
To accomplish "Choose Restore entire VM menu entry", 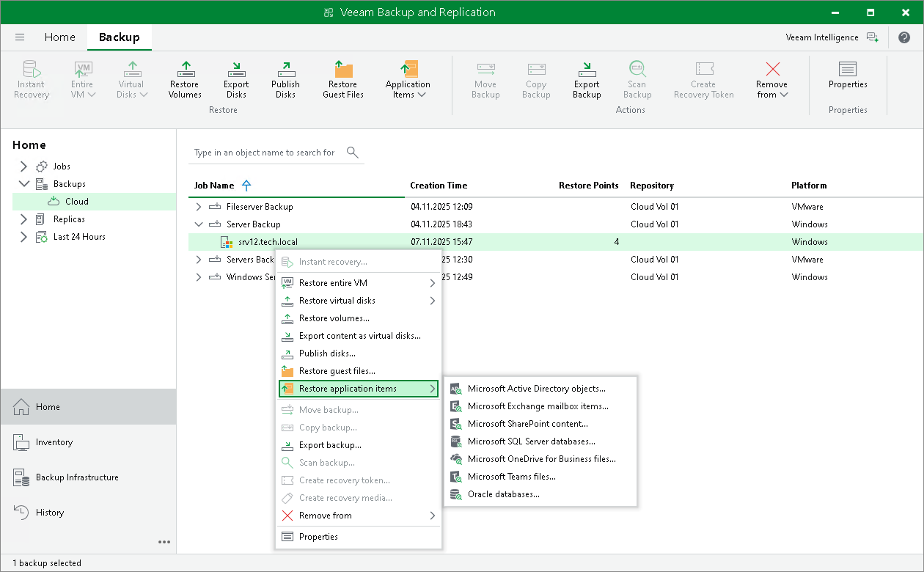I will coord(359,283).
